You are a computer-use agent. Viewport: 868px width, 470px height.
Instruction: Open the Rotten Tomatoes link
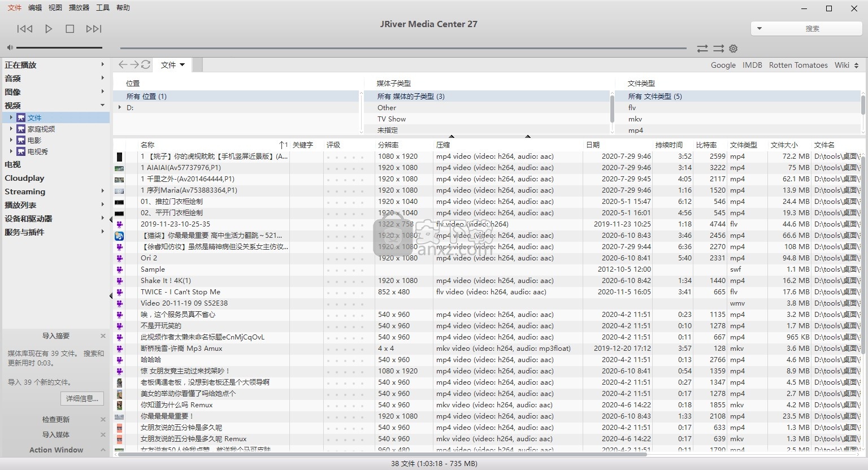click(798, 65)
